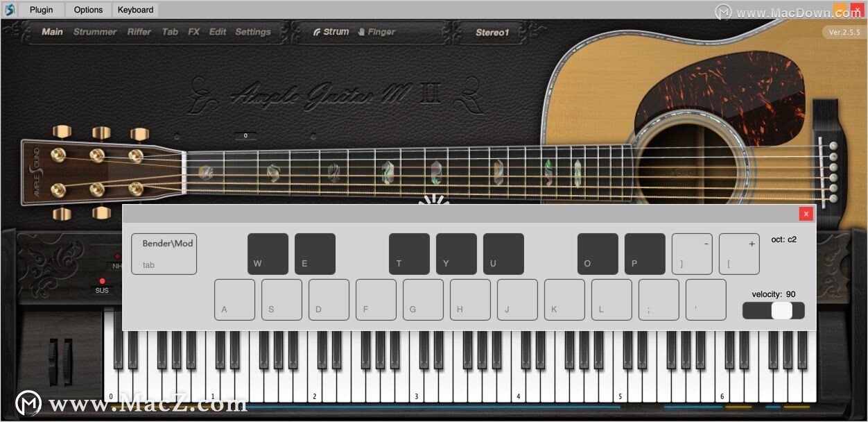Click the H white key button

pyautogui.click(x=470, y=300)
